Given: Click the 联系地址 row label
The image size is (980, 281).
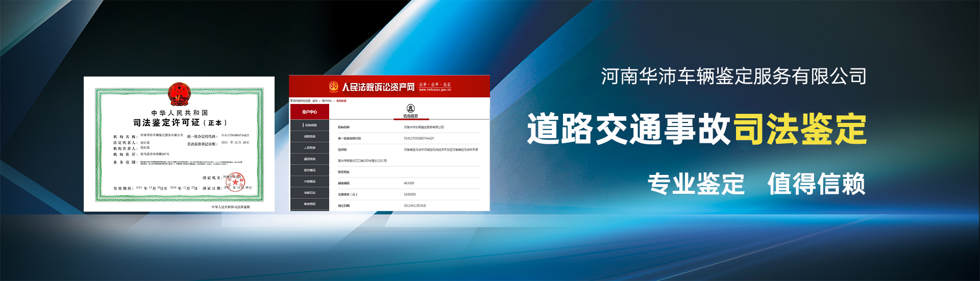Looking at the screenshot, I should tap(344, 172).
